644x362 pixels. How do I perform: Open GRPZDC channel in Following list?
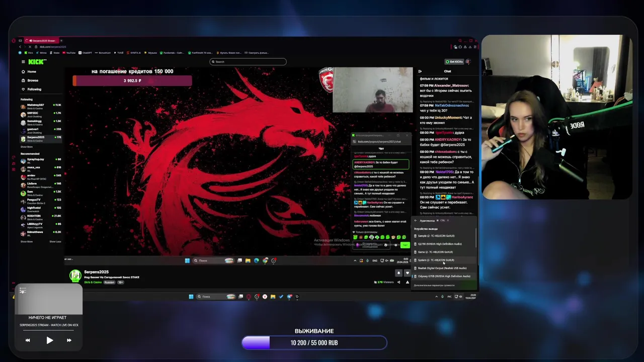point(41,114)
